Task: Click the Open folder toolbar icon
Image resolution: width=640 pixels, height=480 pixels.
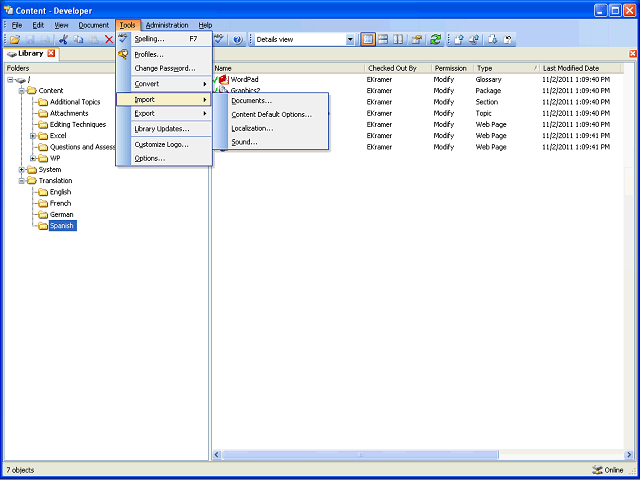Action: click(15, 40)
